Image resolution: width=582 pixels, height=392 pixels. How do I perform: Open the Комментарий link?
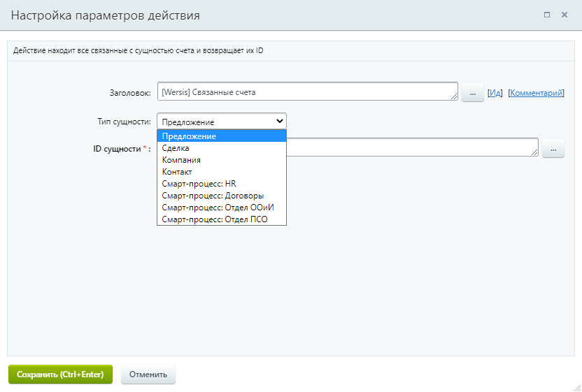point(535,93)
